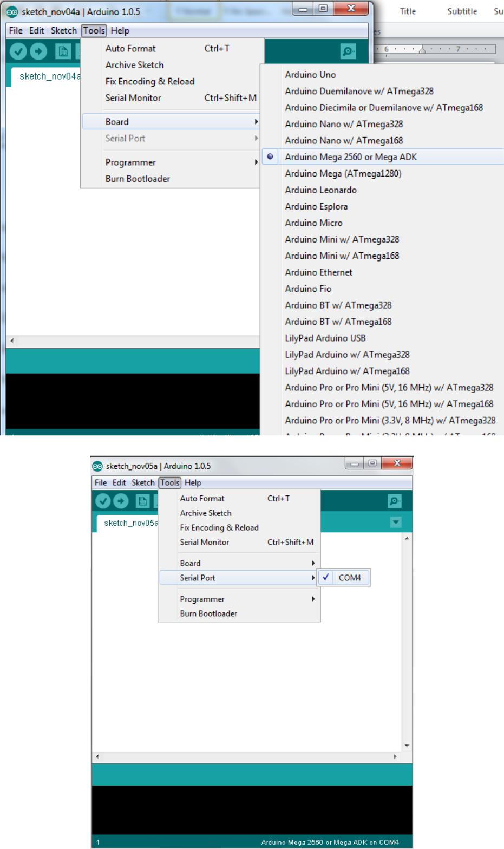This screenshot has height=849, width=504.
Task: Click Verify checkmark icon in sketch_nov05a window
Action: coord(103,501)
